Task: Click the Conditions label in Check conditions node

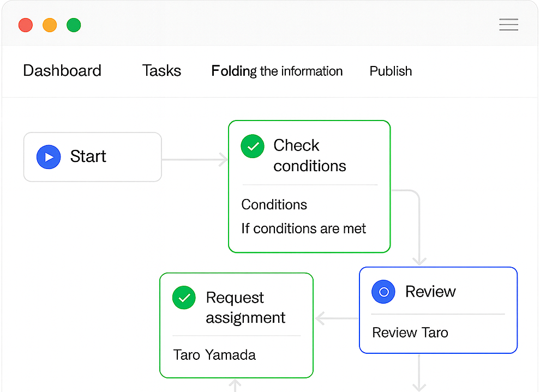Action: 274,204
